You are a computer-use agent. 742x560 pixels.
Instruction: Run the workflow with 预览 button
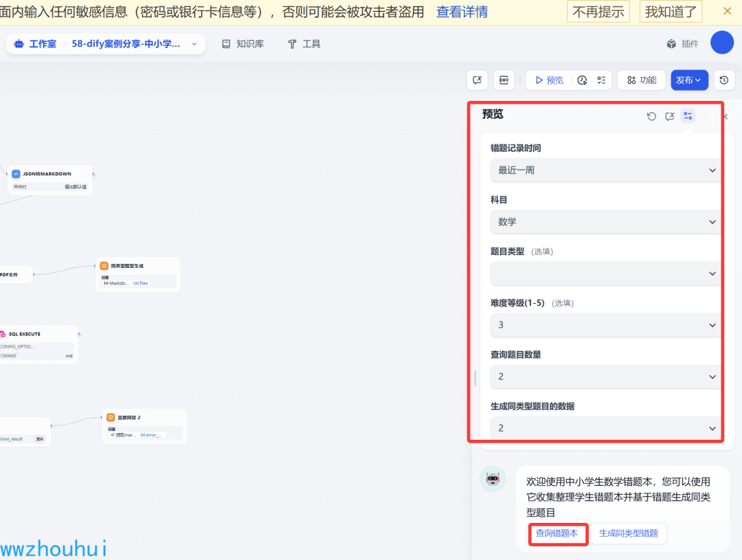tap(550, 80)
